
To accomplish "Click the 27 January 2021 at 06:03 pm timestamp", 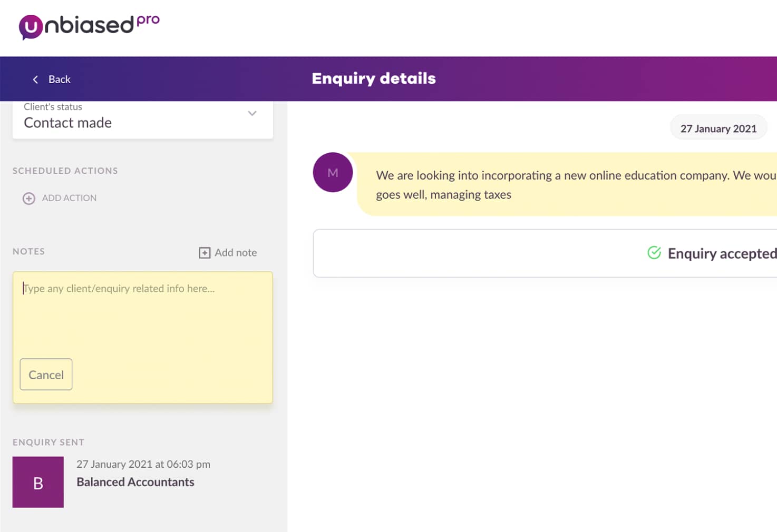I will [x=143, y=464].
